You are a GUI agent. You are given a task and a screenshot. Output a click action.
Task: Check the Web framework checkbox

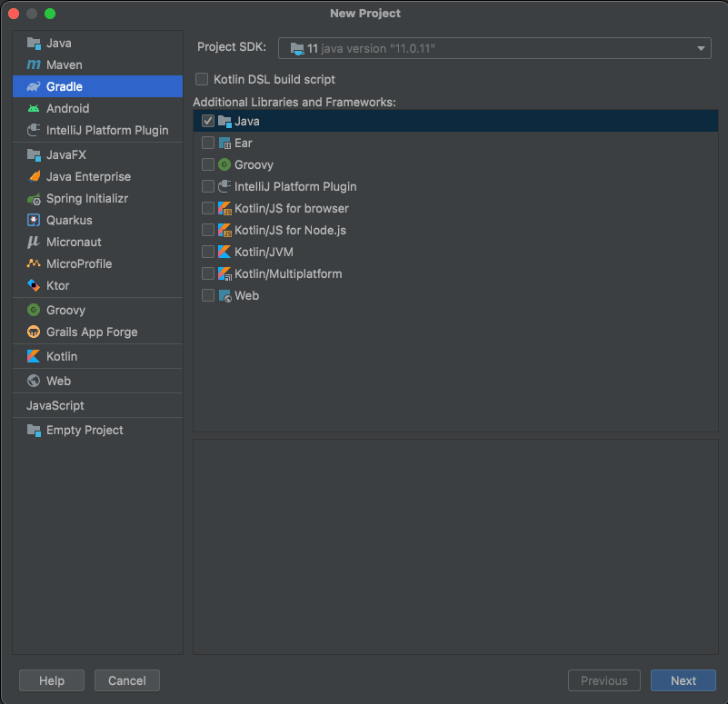click(208, 295)
